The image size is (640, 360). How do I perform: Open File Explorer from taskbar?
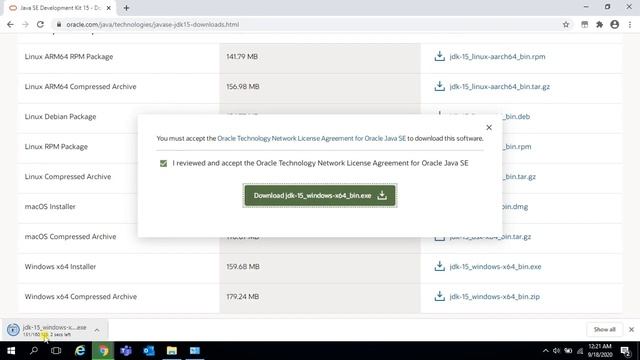coord(172,351)
